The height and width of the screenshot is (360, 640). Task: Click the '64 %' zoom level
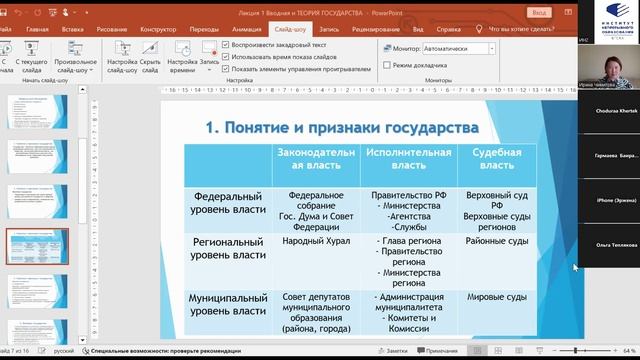pyautogui.click(x=629, y=351)
